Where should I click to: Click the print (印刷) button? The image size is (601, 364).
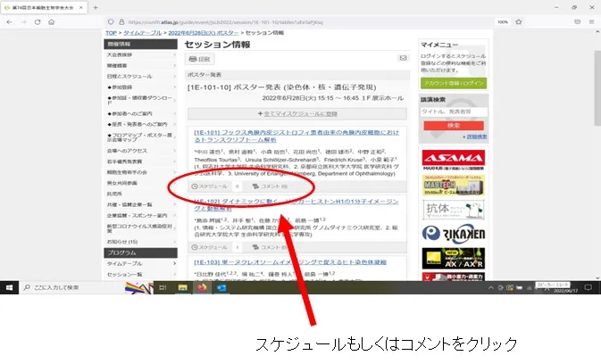tap(200, 59)
